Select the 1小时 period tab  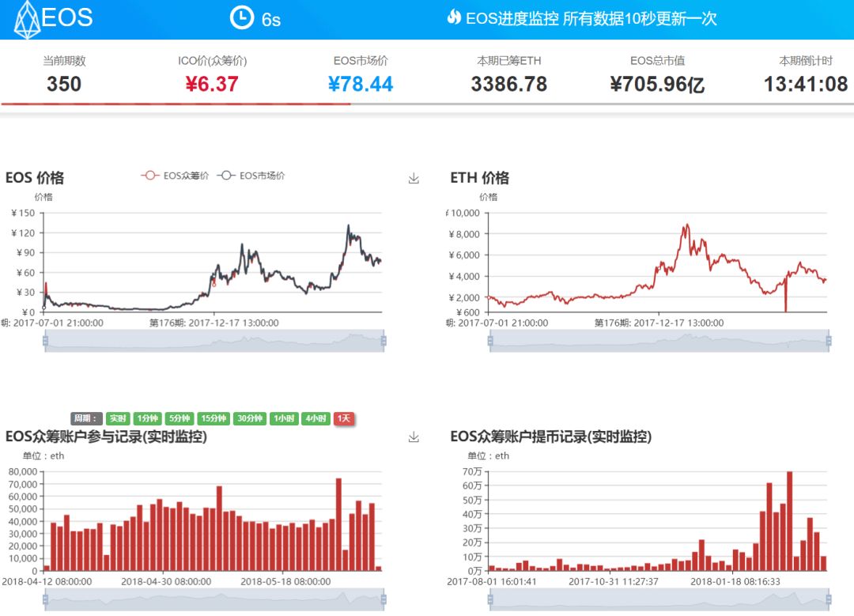[x=284, y=418]
